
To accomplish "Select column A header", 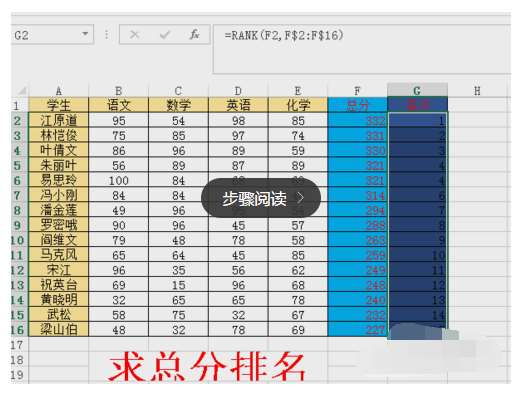I will pos(58,90).
